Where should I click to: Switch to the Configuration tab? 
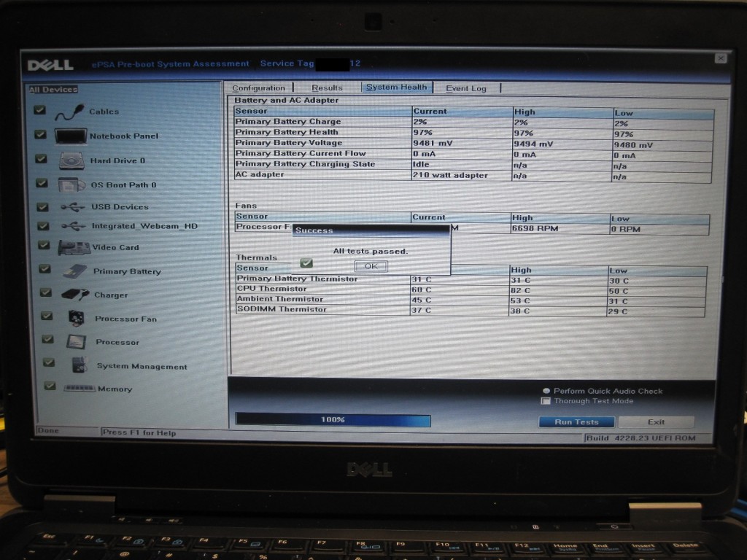[259, 88]
